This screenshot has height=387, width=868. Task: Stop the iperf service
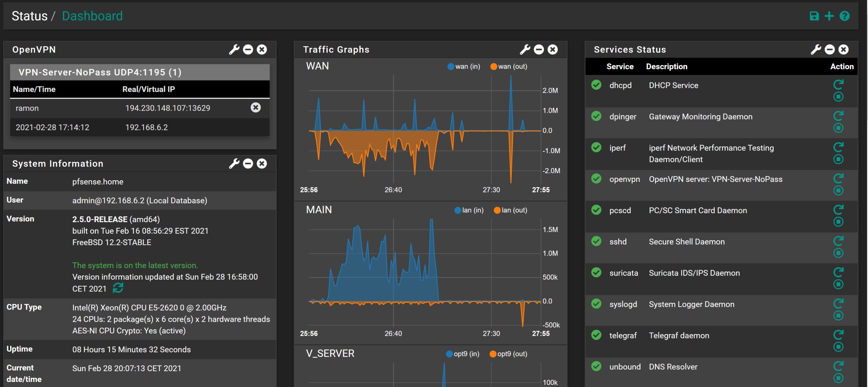point(838,159)
